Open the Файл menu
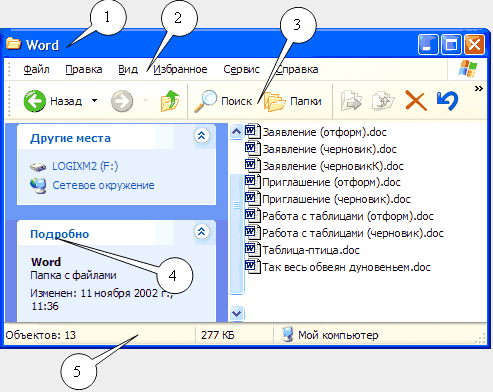The height and width of the screenshot is (392, 493). point(36,69)
